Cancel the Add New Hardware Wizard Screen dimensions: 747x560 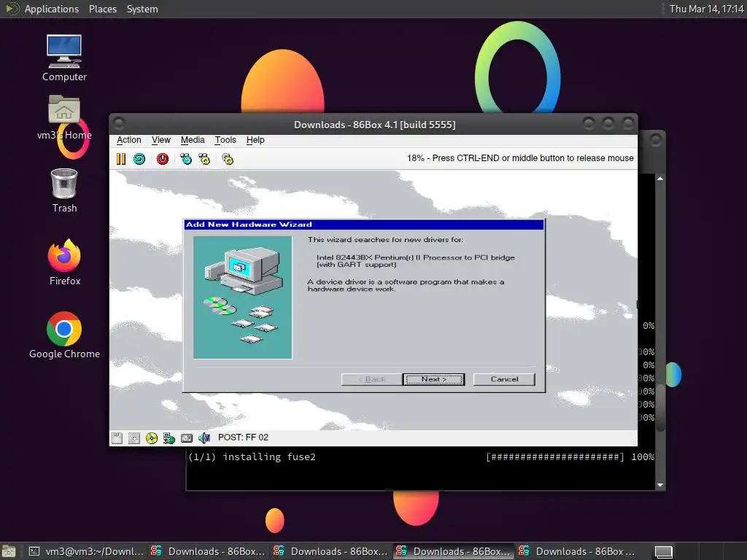[x=504, y=379]
